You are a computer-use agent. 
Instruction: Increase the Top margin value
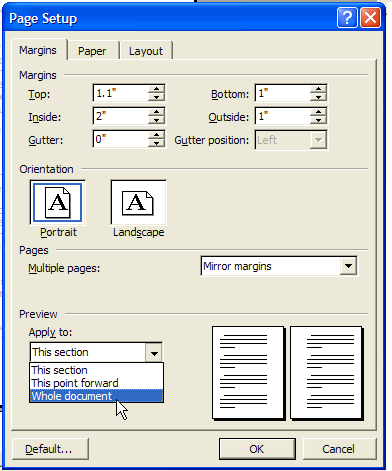(156, 89)
